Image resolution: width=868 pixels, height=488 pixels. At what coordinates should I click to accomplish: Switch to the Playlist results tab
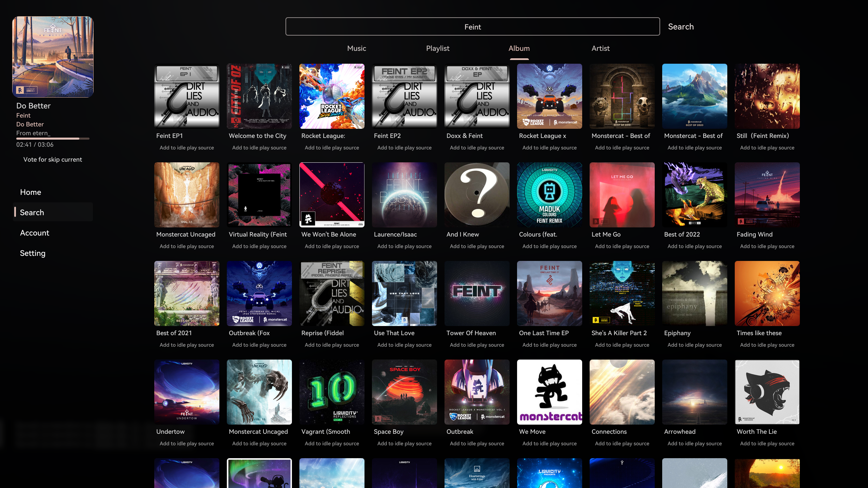pyautogui.click(x=438, y=48)
